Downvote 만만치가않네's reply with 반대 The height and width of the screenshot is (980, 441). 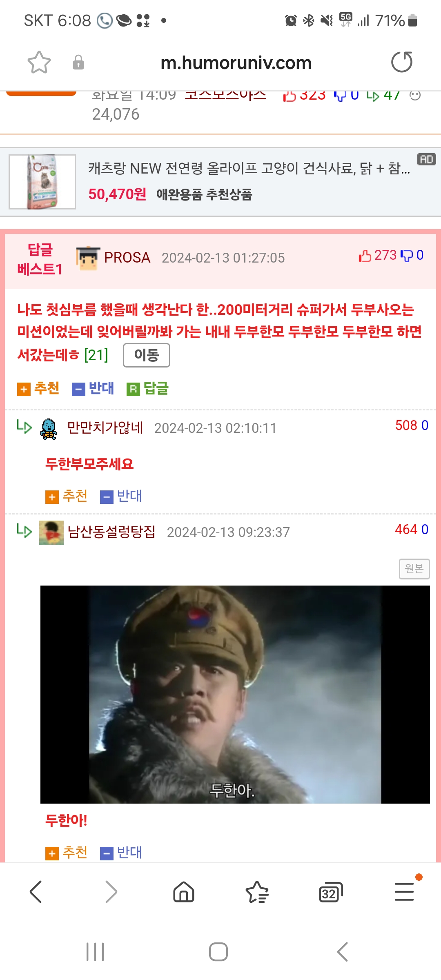121,496
